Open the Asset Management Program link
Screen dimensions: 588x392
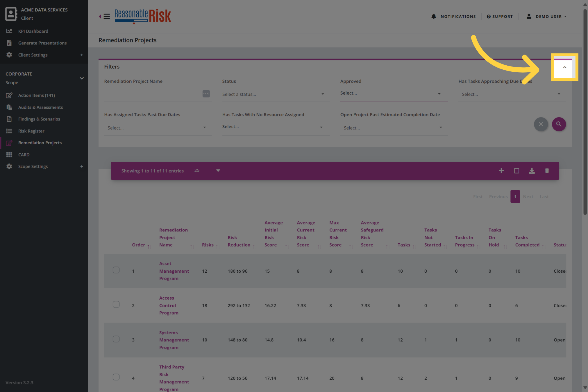[174, 271]
